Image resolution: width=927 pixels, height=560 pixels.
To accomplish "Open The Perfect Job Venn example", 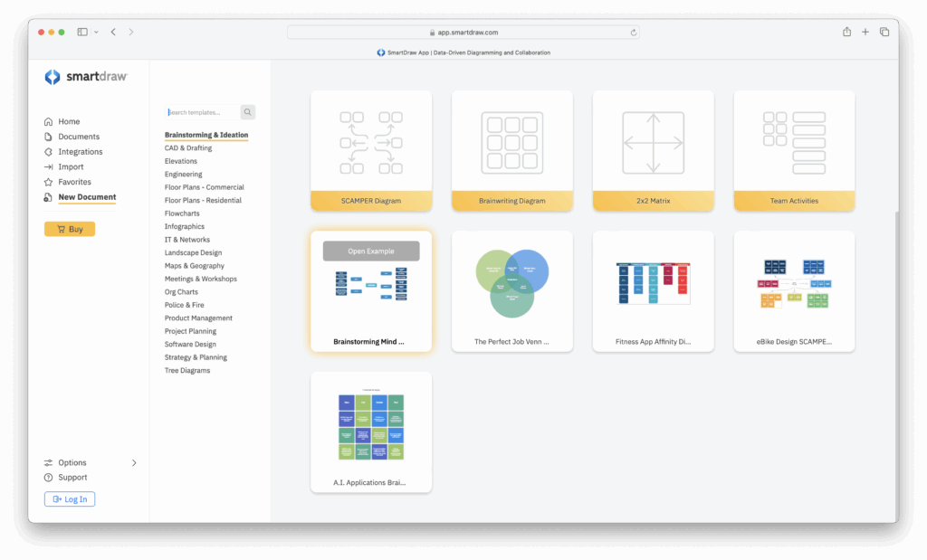I will point(512,291).
